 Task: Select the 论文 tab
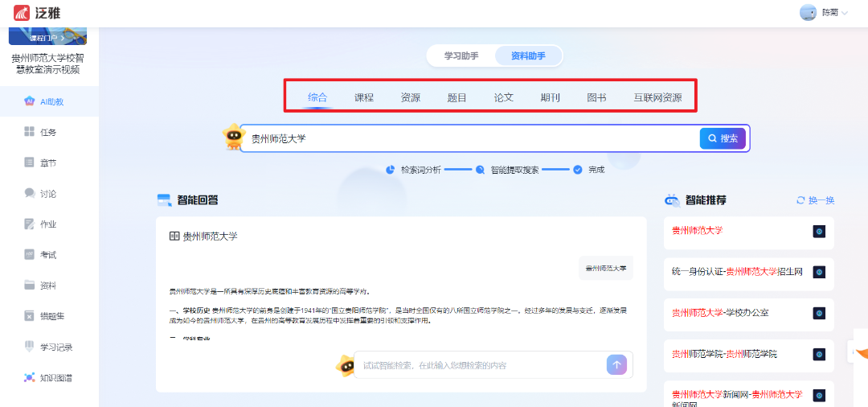point(504,98)
